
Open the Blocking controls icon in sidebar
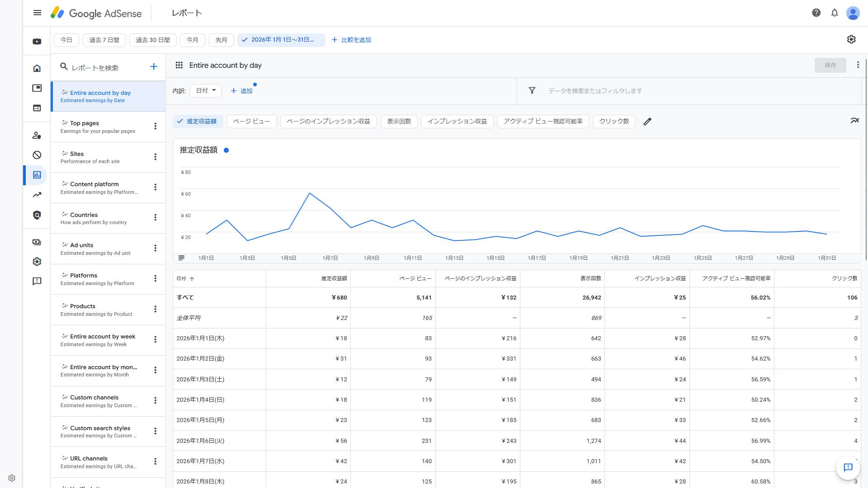click(37, 155)
